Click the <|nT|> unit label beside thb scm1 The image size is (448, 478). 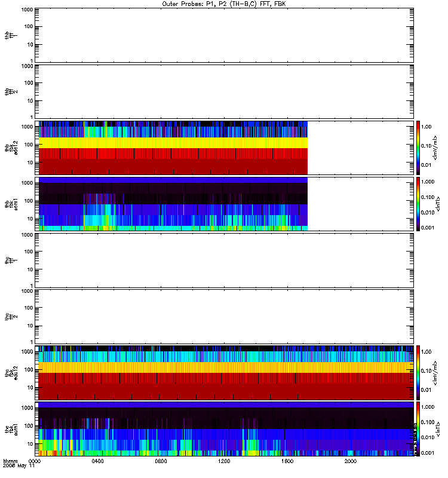pyautogui.click(x=438, y=204)
